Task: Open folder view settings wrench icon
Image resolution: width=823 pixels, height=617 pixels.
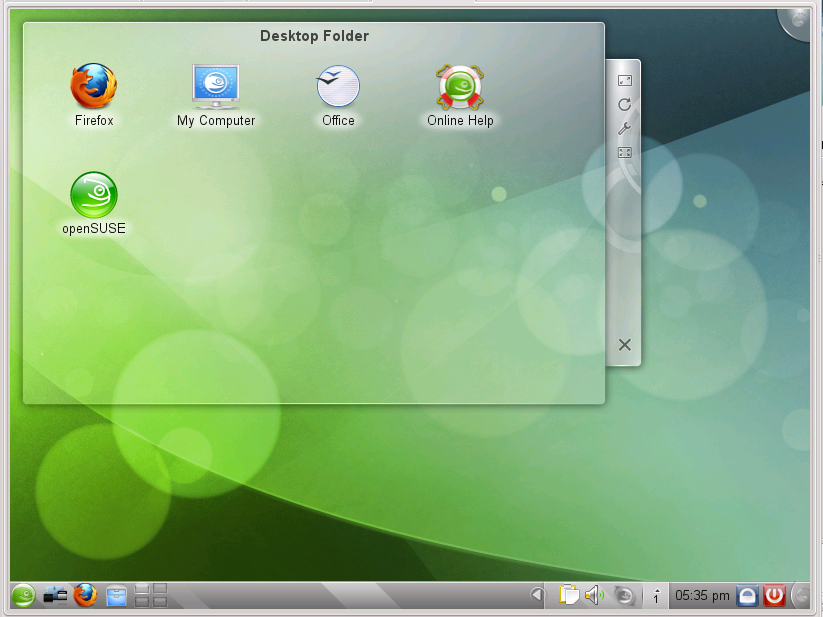Action: [625, 129]
